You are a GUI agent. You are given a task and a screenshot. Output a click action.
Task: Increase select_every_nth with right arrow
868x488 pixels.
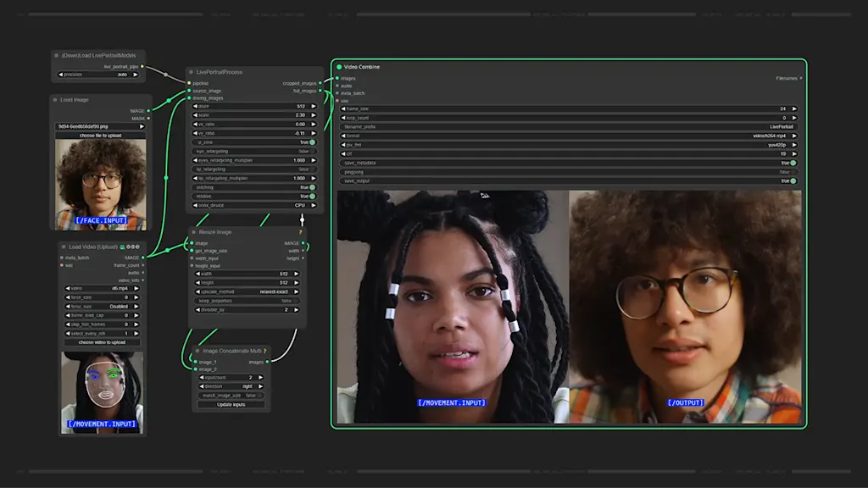[136, 334]
